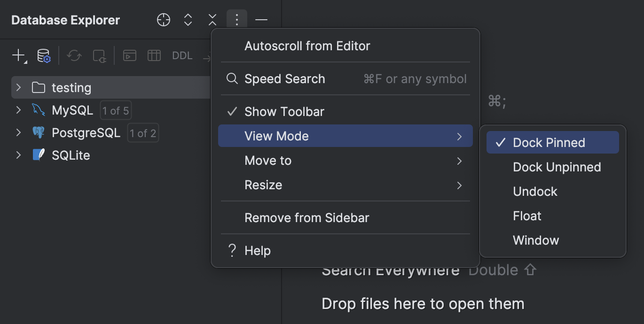Click the Help menu entry
The image size is (644, 324).
click(257, 250)
